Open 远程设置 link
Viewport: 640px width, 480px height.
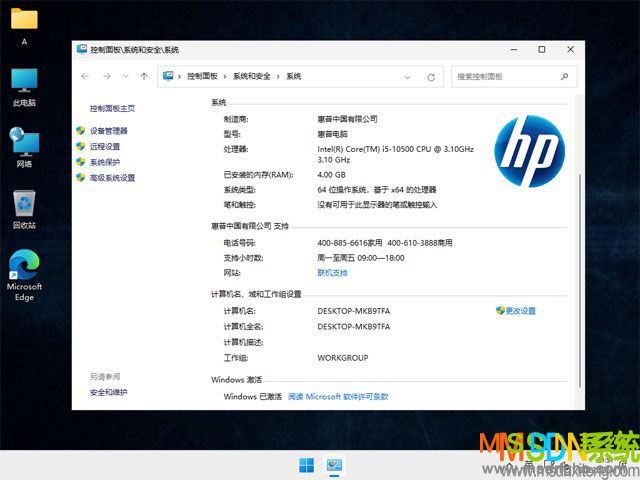[105, 146]
